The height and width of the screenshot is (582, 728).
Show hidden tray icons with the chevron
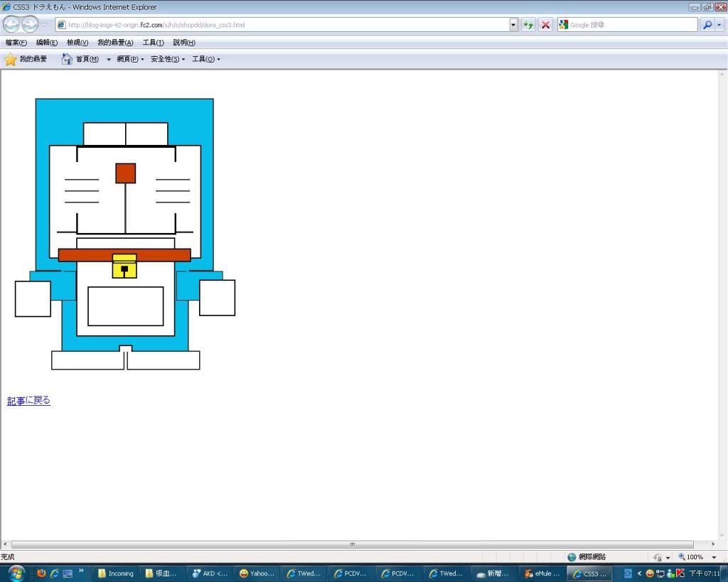[x=639, y=573]
